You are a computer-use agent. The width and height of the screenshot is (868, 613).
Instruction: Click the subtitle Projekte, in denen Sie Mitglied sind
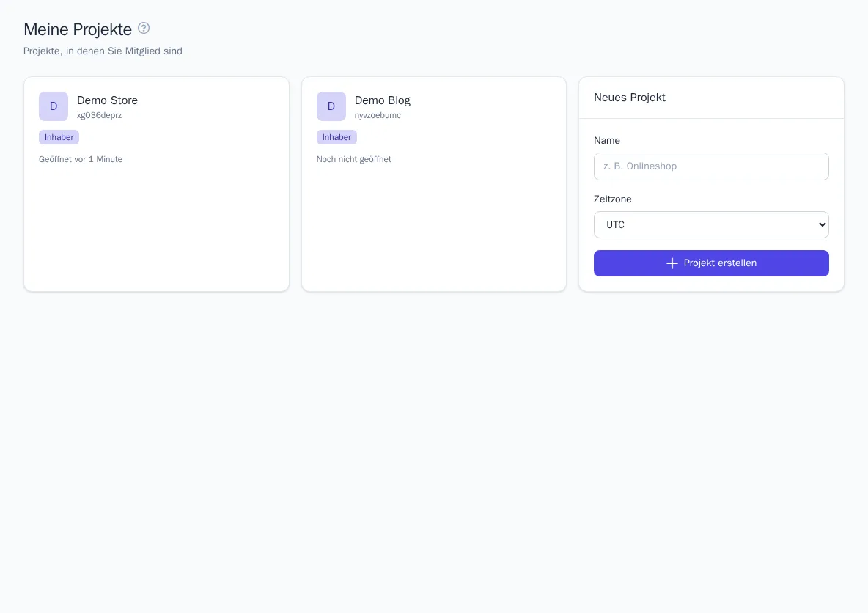103,51
